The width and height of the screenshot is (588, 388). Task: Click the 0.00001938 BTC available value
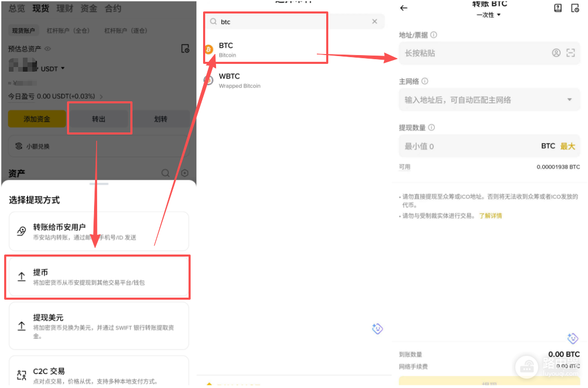coord(558,167)
